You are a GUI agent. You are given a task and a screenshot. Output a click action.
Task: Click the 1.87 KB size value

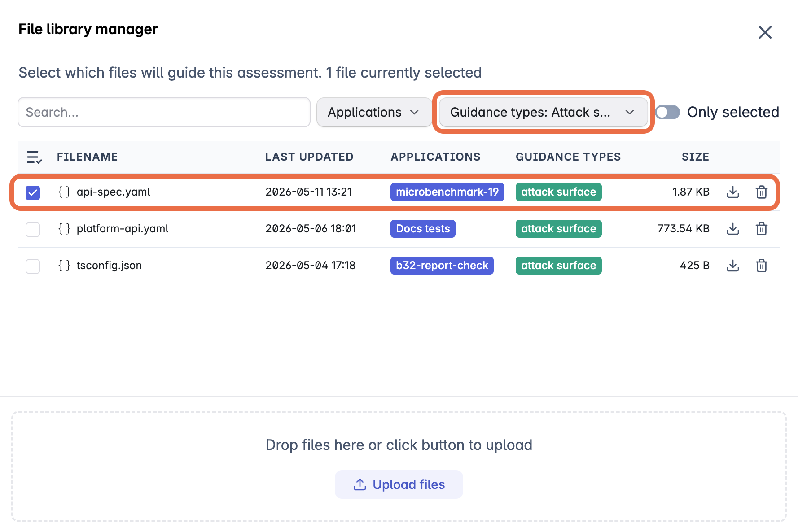coord(691,192)
